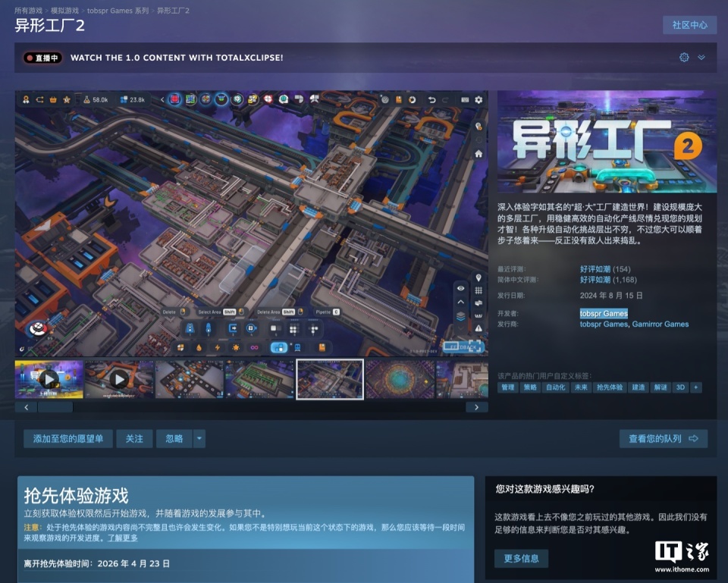This screenshot has width=728, height=583.
Task: Open the settings gear on the livestream banner
Action: tap(683, 57)
